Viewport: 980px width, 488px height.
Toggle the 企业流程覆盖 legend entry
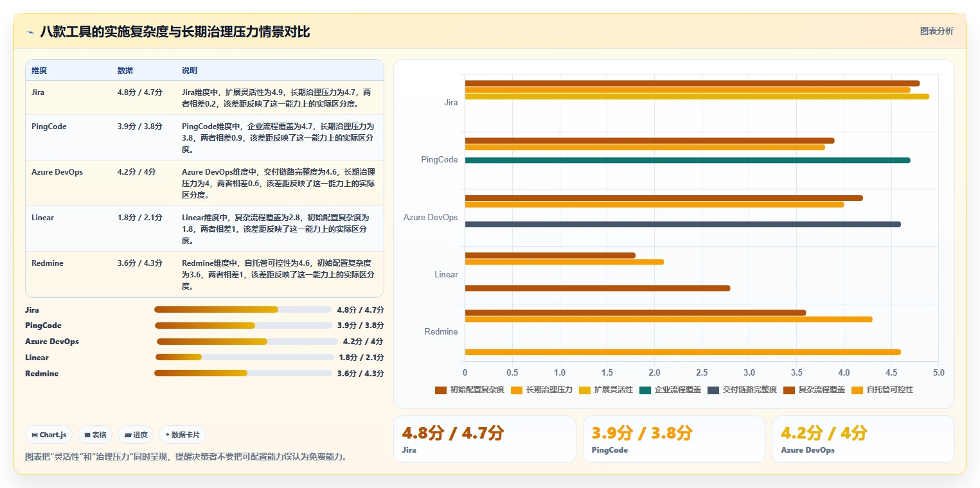(670, 390)
